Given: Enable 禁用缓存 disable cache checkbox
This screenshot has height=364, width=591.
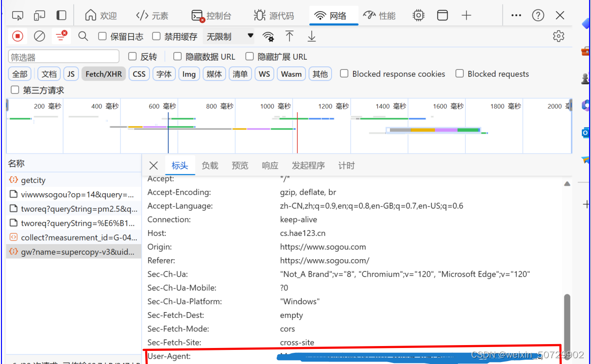Looking at the screenshot, I should [156, 36].
